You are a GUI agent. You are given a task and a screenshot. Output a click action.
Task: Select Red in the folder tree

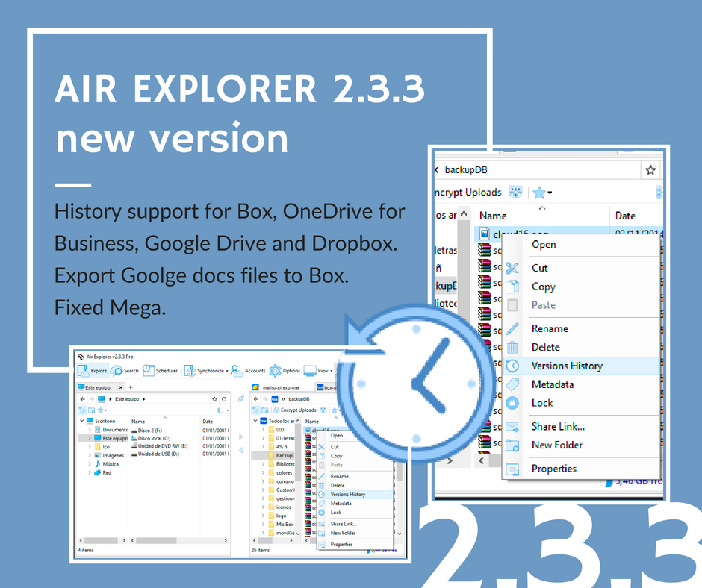tap(103, 472)
